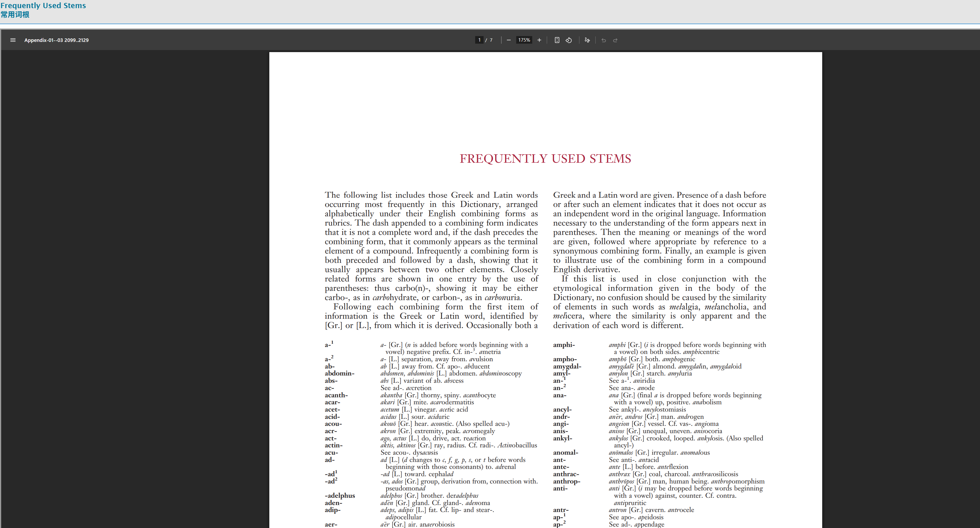Rotate the document counterclockwise
Image resolution: width=980 pixels, height=528 pixels.
(569, 40)
